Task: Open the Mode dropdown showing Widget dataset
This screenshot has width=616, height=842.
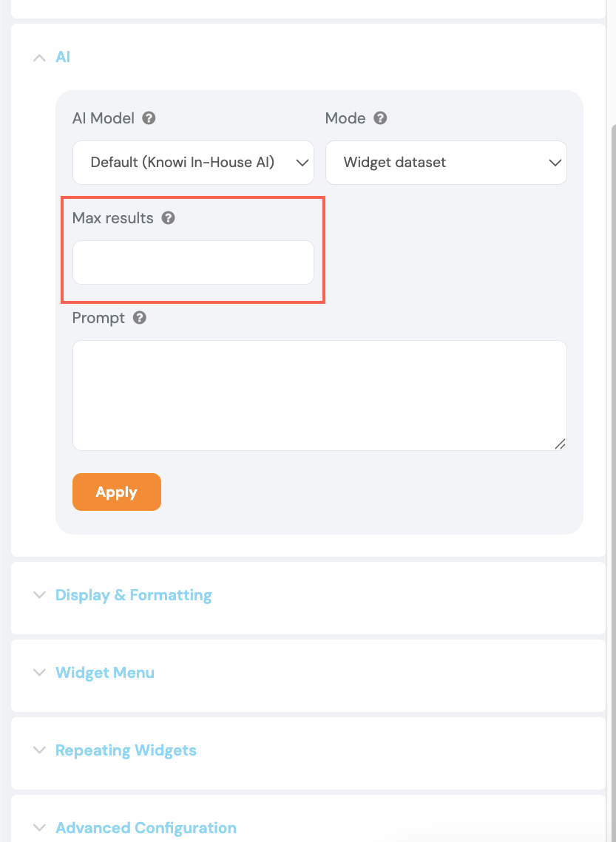Action: [446, 162]
